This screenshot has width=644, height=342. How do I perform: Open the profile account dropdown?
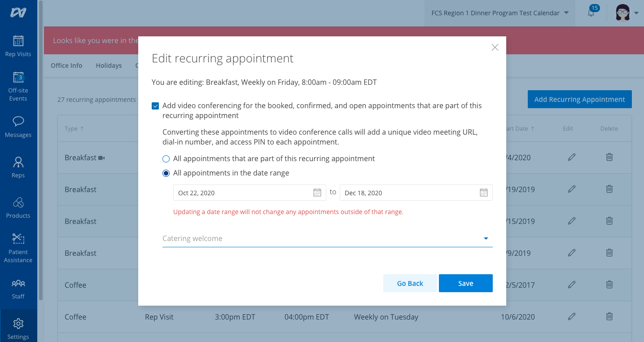(x=626, y=12)
